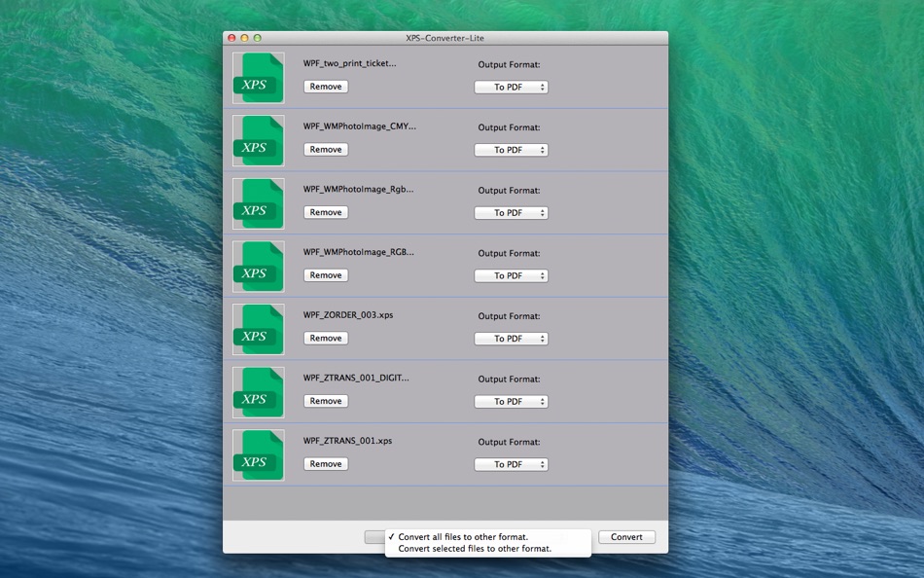Select XPS icon for WPF_WMPhotoImage_Rgb file
The width and height of the screenshot is (924, 578).
click(x=258, y=203)
